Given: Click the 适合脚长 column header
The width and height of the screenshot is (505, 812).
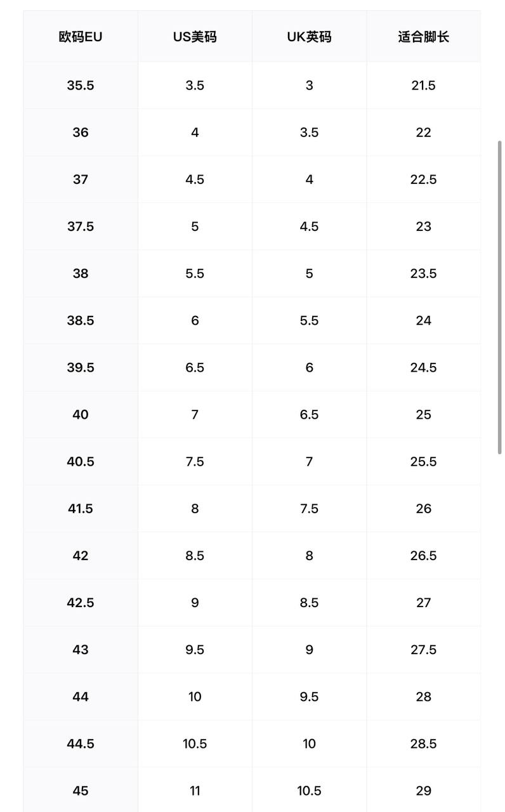Looking at the screenshot, I should [x=423, y=37].
